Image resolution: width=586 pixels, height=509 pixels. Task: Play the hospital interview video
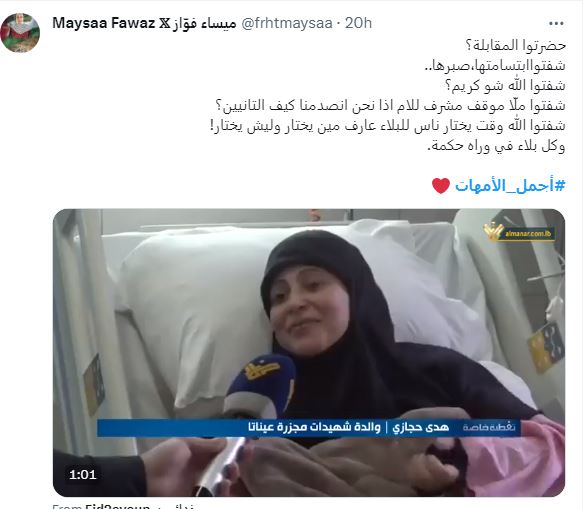[309, 352]
